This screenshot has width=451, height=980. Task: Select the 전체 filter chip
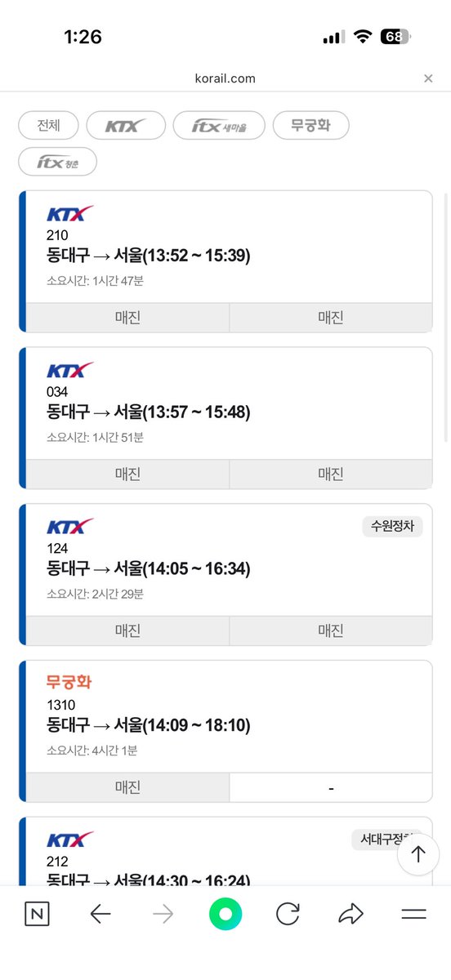pos(48,126)
